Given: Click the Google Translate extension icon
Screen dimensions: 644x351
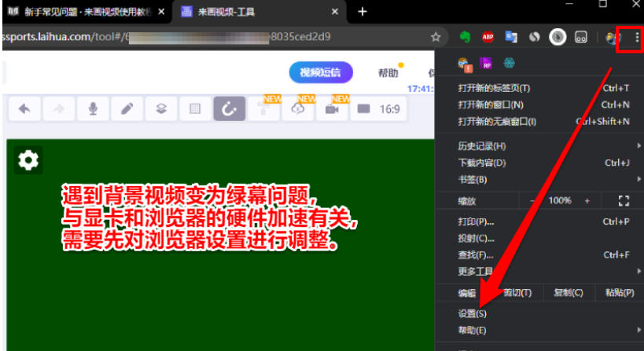Looking at the screenshot, I should [511, 38].
